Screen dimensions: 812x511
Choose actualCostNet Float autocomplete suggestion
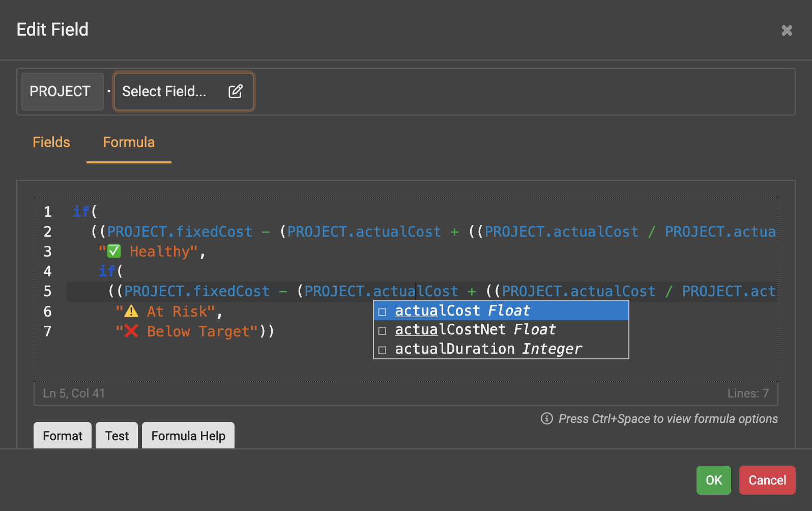501,330
